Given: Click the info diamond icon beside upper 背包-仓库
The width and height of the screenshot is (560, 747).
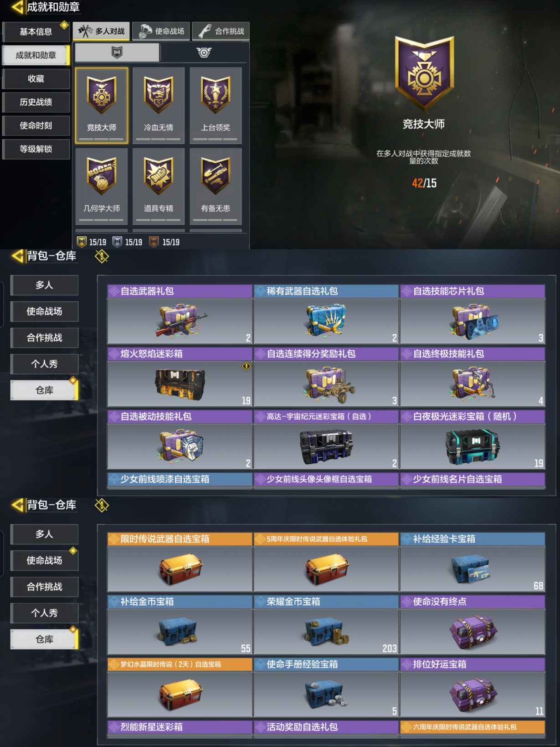Looking at the screenshot, I should coord(102,256).
